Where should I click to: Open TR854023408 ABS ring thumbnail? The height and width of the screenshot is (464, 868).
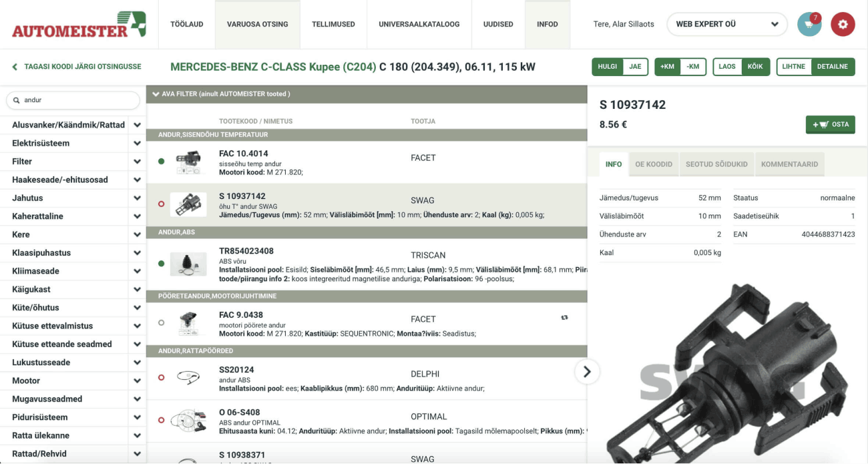click(x=188, y=264)
